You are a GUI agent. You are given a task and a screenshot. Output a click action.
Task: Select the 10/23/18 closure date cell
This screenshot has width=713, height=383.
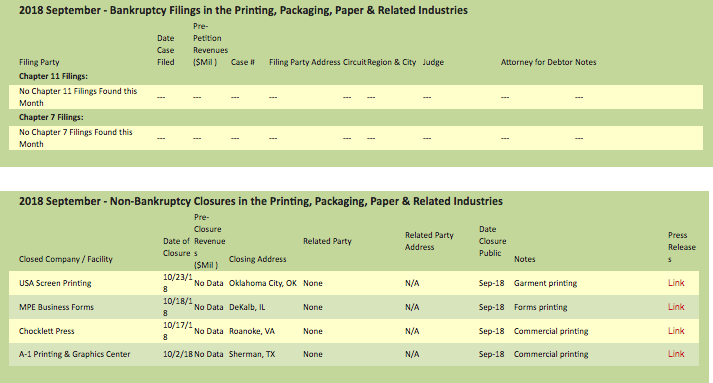(x=178, y=283)
